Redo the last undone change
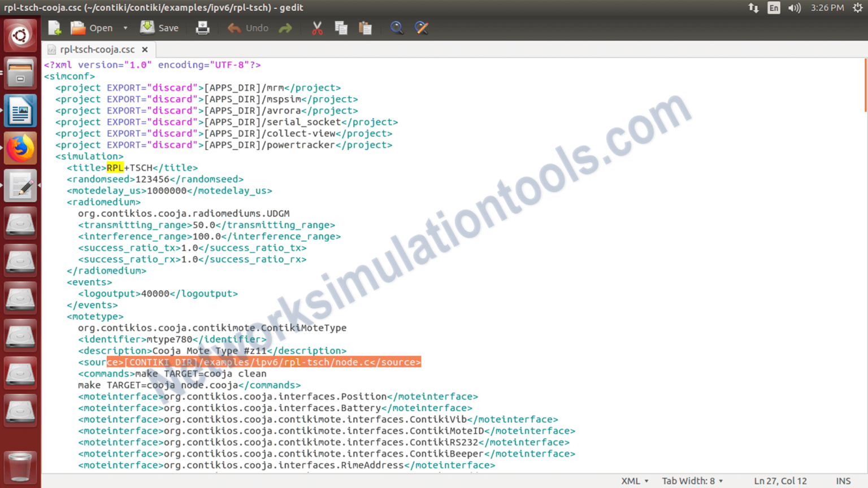Image resolution: width=868 pixels, height=488 pixels. pos(285,28)
